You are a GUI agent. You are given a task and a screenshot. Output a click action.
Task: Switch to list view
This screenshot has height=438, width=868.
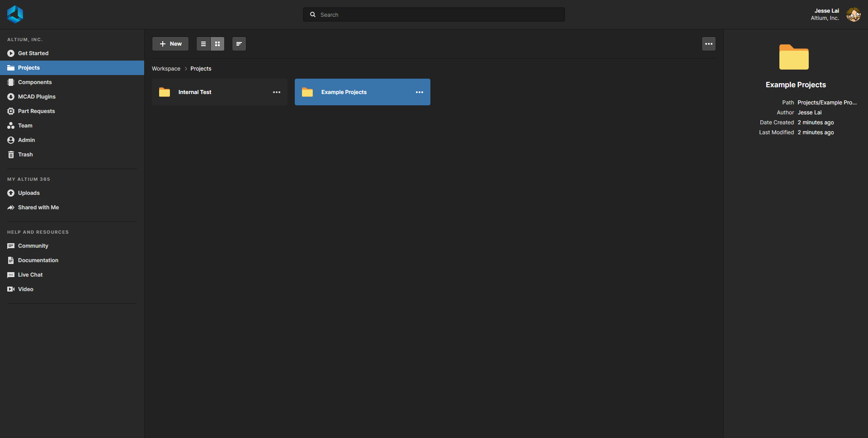click(x=203, y=44)
